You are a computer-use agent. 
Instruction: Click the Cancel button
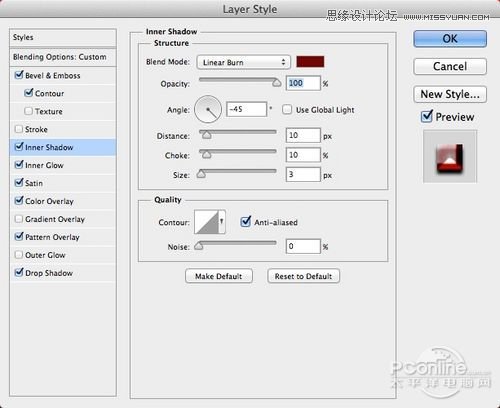pos(450,66)
